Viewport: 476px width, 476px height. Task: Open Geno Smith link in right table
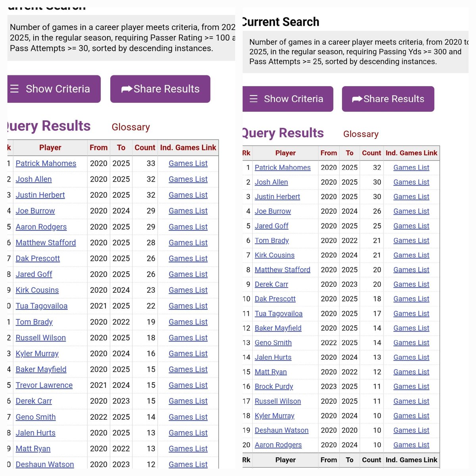273,343
